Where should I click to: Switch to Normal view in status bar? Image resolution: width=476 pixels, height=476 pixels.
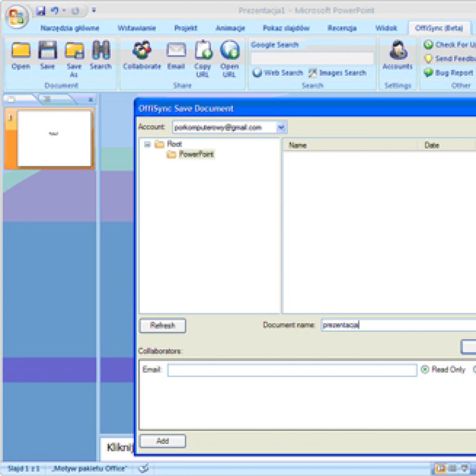[x=441, y=468]
